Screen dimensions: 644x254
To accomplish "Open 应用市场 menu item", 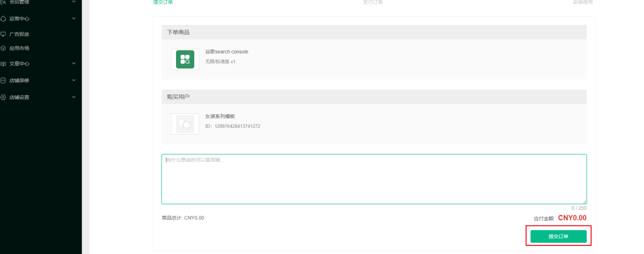I will [x=19, y=48].
